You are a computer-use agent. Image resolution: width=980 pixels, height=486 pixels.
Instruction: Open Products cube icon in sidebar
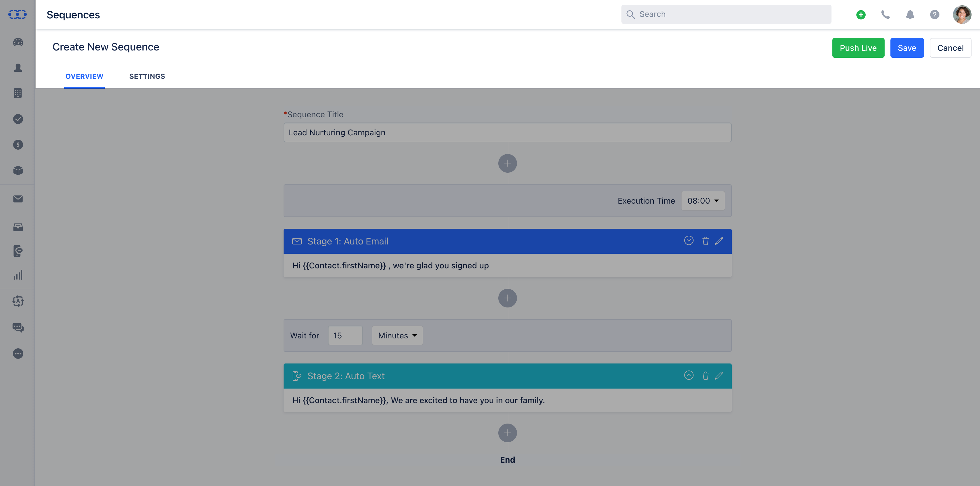coord(18,170)
